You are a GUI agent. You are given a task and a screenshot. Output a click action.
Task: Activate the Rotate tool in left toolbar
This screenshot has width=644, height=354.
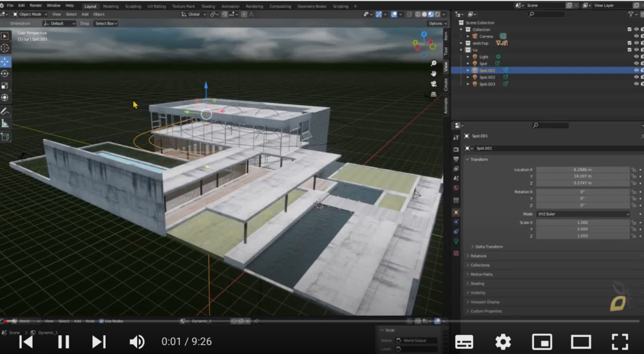tap(5, 74)
